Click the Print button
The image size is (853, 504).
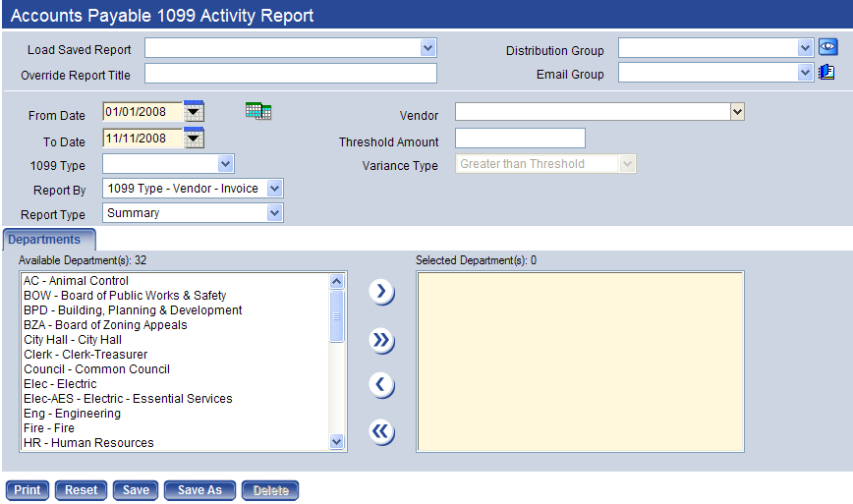pos(28,490)
